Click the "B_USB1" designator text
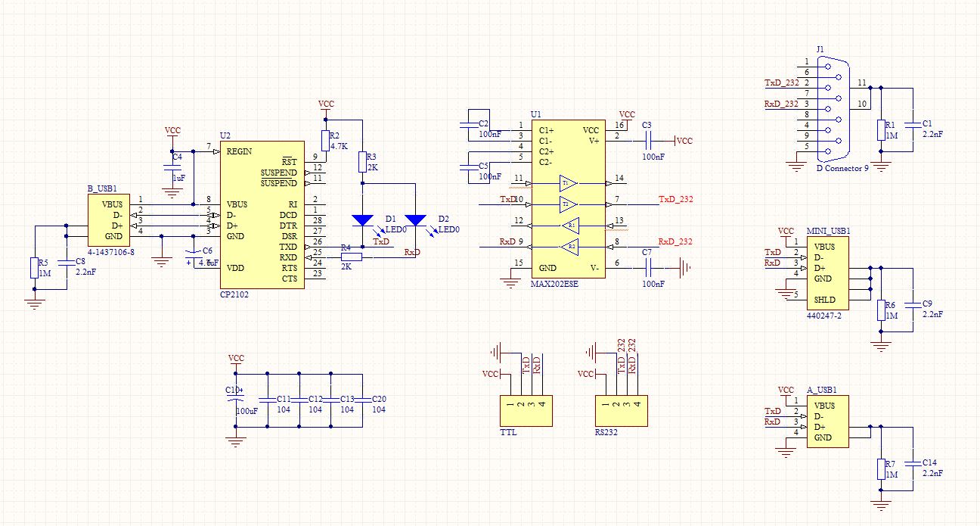Image resolution: width=980 pixels, height=526 pixels. (x=102, y=189)
